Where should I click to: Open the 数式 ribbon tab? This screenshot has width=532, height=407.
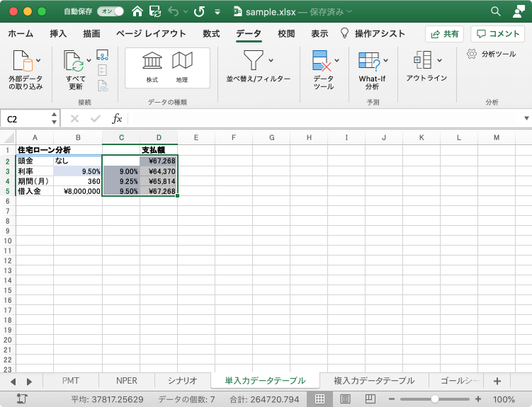point(211,33)
